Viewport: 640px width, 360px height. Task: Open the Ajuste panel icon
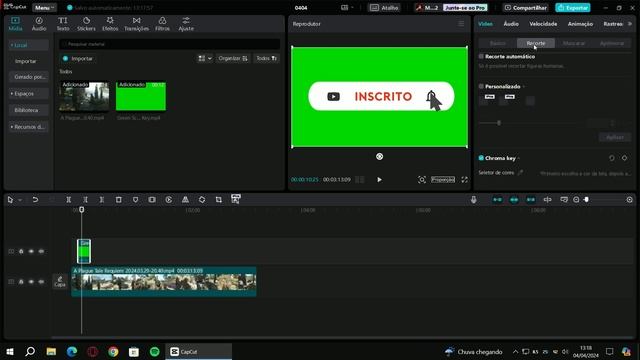186,24
